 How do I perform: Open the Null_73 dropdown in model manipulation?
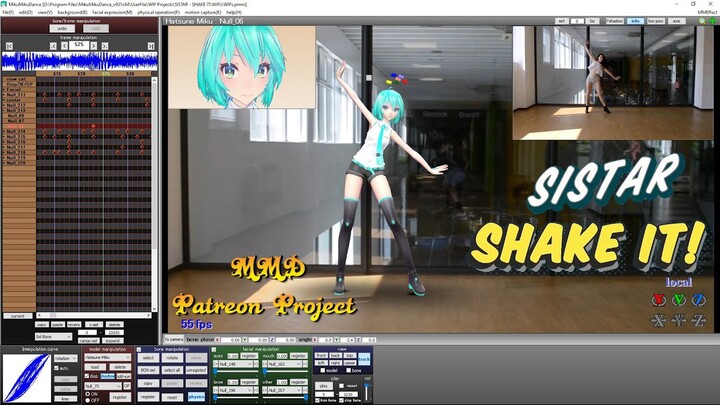103,386
